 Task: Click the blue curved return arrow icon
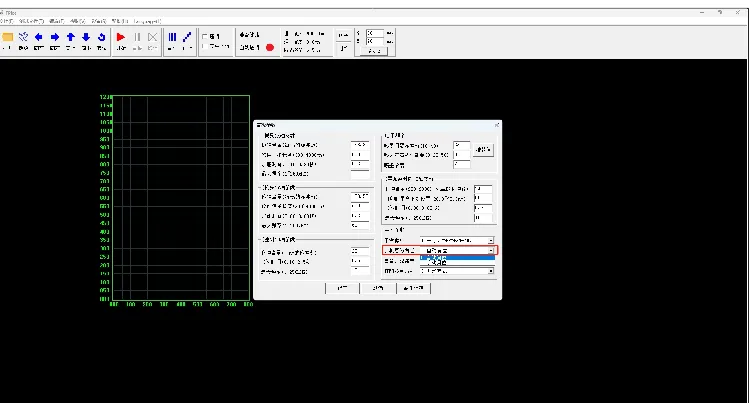click(101, 37)
